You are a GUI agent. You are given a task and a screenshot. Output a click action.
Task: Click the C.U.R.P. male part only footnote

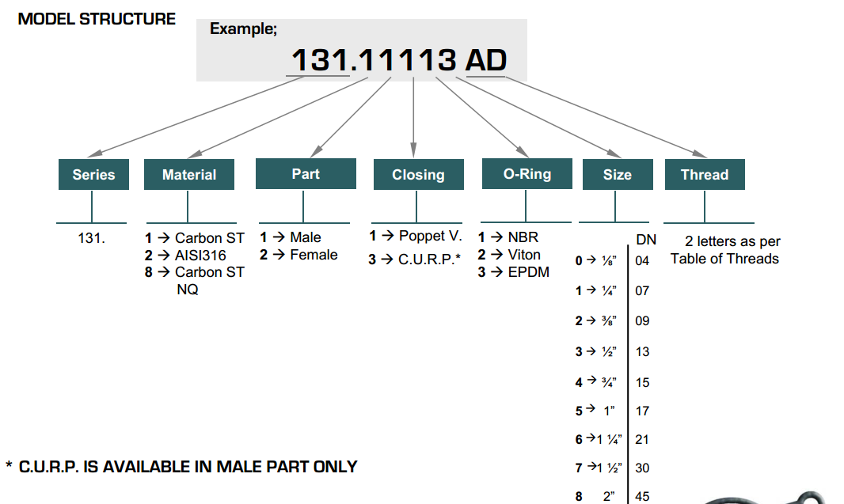point(181,467)
